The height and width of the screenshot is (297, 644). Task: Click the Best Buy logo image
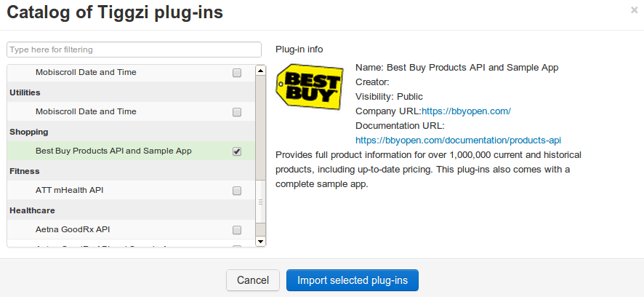pyautogui.click(x=310, y=87)
